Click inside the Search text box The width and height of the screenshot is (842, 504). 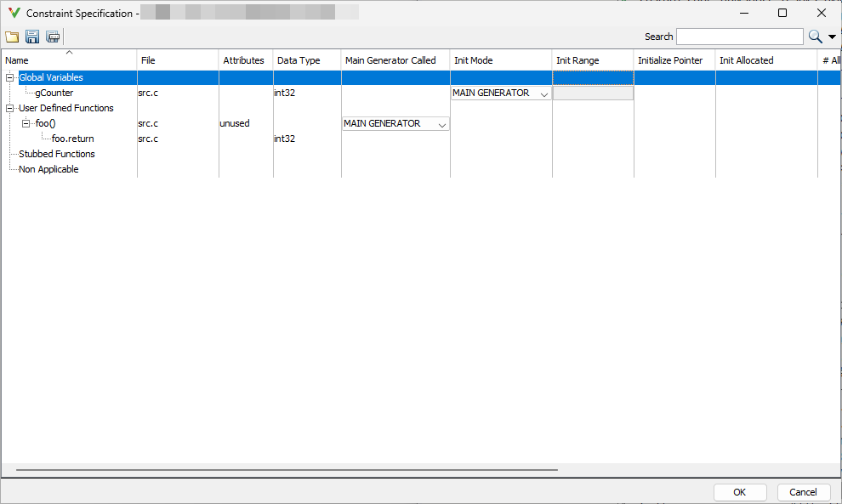coord(739,37)
